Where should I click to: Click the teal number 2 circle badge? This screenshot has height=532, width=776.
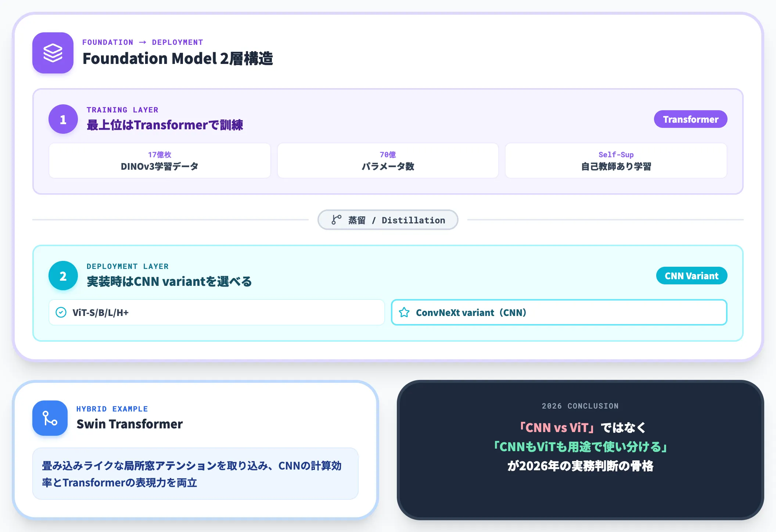[63, 276]
